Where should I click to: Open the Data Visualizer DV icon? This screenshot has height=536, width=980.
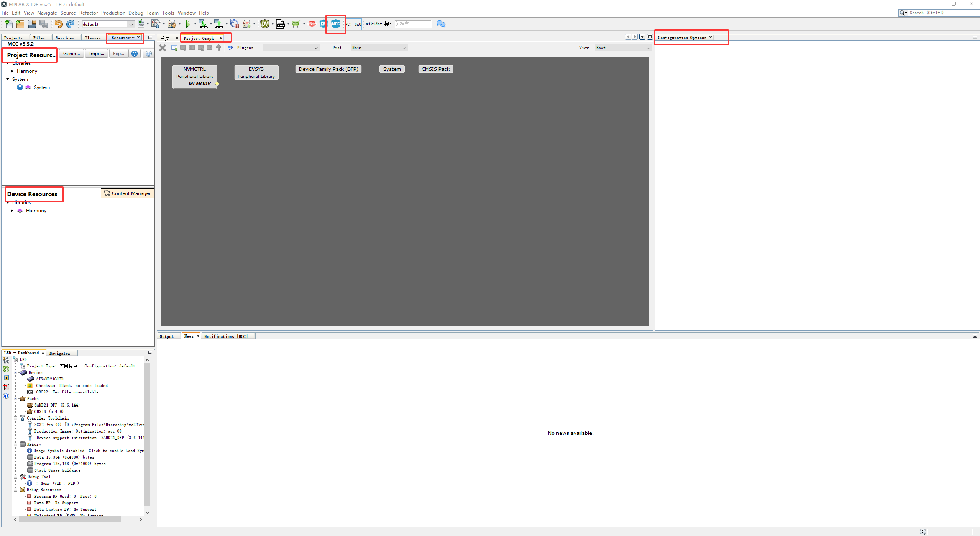[x=264, y=24]
